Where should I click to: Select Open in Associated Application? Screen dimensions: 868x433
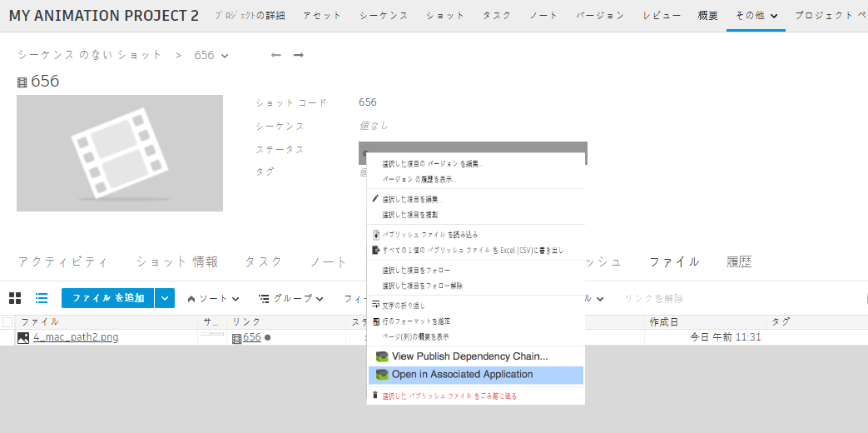(475, 375)
